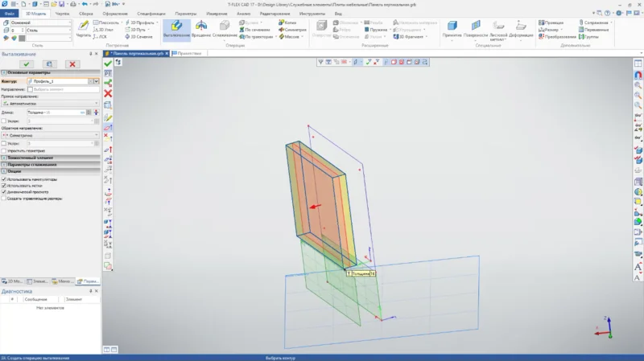Select the Вращение (Revolve) tool

(201, 29)
